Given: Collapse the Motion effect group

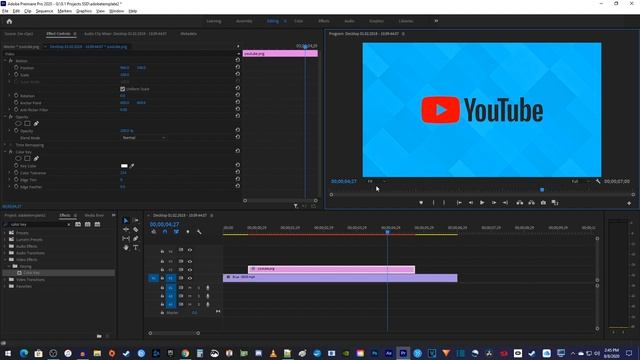Looking at the screenshot, I should 6,60.
